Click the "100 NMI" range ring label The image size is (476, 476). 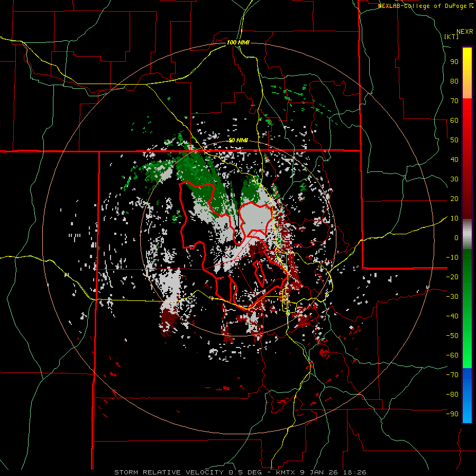click(x=238, y=42)
